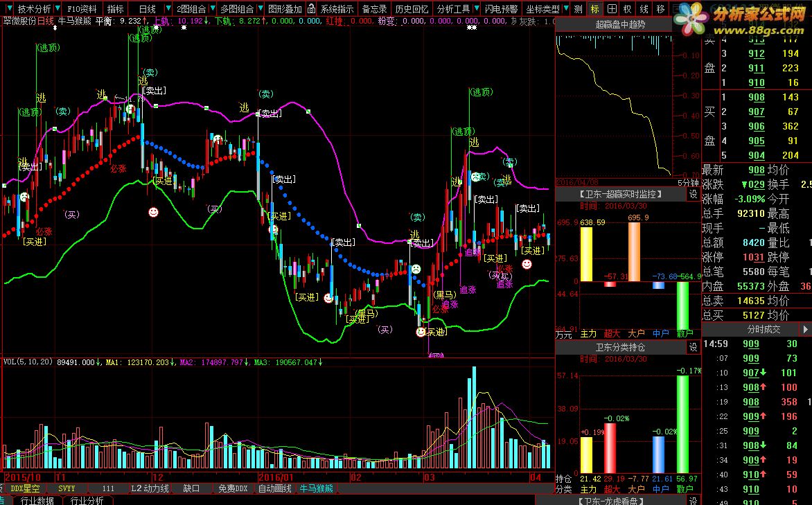
Task: Switch to 免费DDX tab
Action: tap(233, 488)
